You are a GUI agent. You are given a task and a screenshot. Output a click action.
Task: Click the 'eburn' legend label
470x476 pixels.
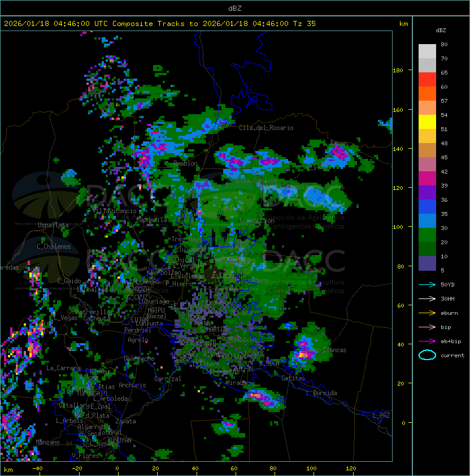click(449, 313)
